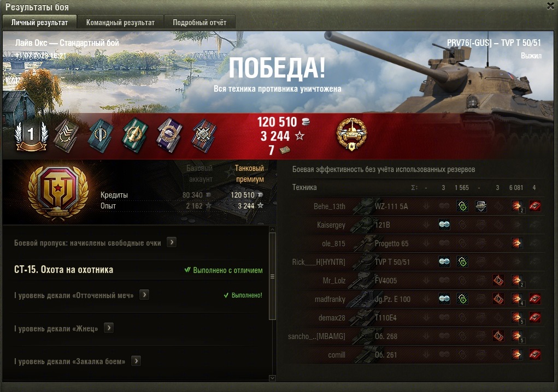
Task: Expand the «Жнец» decal details
Action: (109, 328)
